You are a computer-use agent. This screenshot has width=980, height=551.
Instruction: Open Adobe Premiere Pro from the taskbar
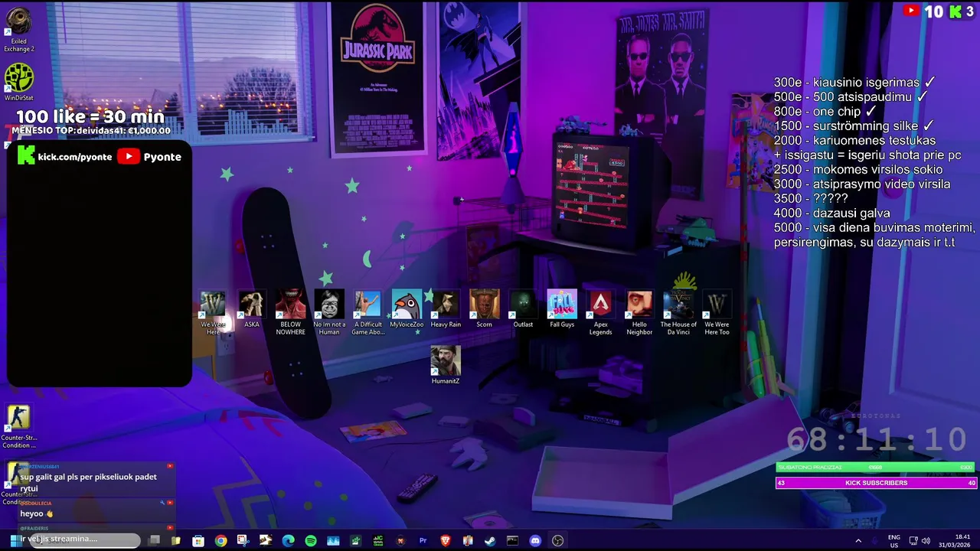pyautogui.click(x=423, y=541)
